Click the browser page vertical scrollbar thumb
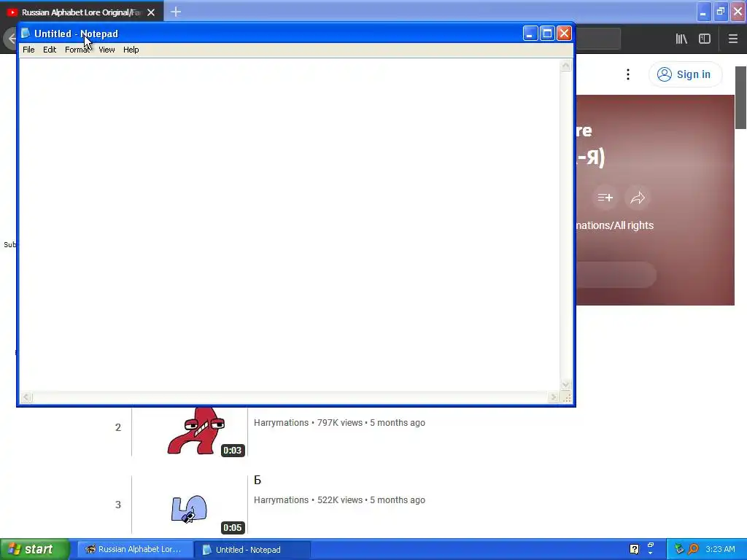Viewport: 747px width, 560px height. pos(740,98)
